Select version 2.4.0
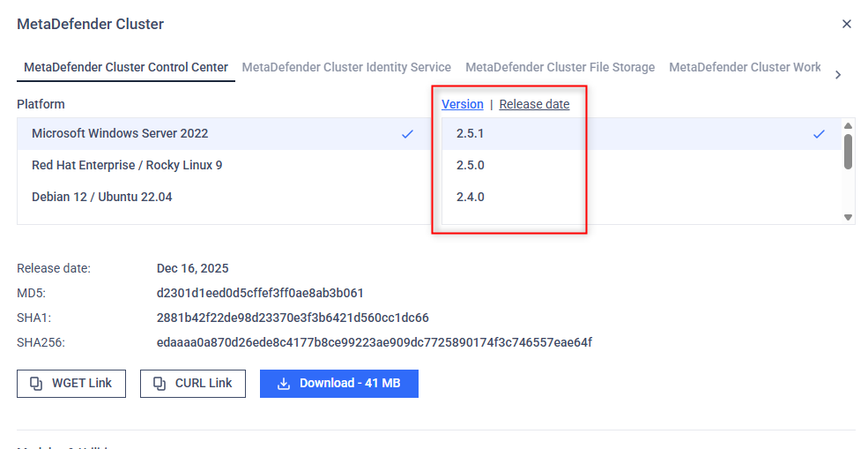 (641, 197)
